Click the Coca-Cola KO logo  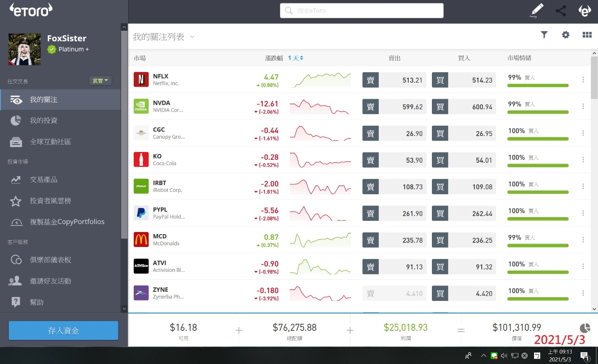pyautogui.click(x=141, y=159)
